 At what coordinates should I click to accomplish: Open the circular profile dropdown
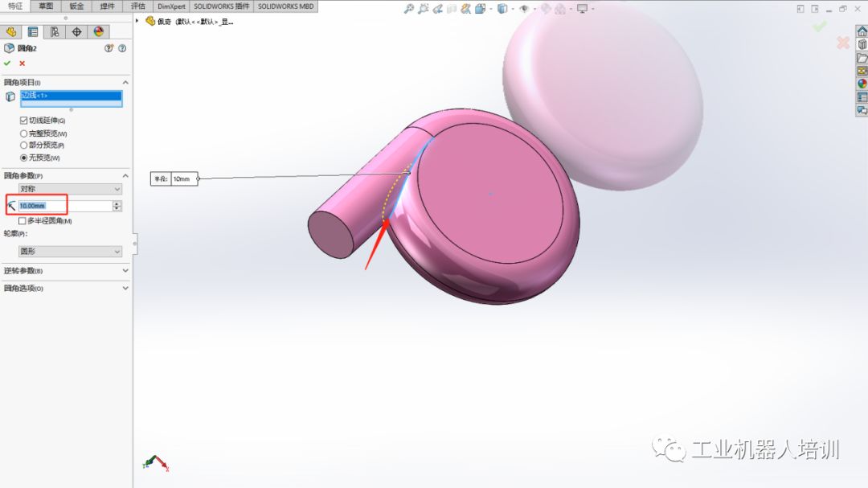pyautogui.click(x=71, y=252)
